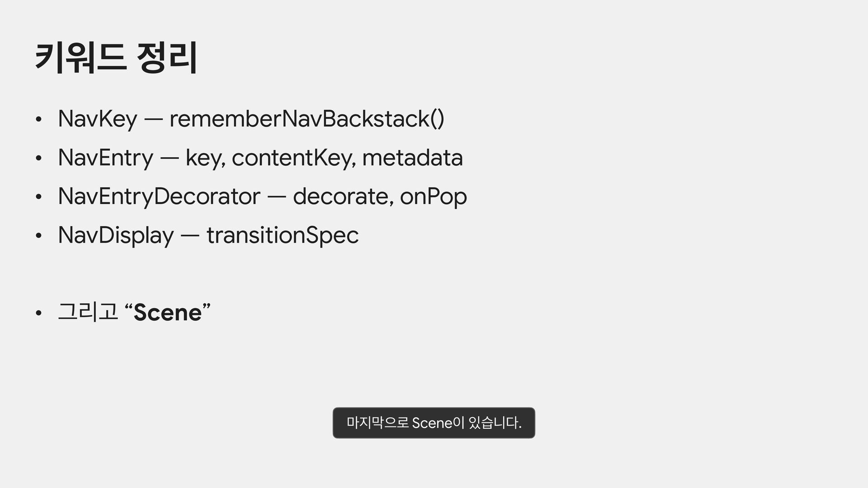
Task: Click the subtitle caption box at the bottom
Action: pos(434,423)
